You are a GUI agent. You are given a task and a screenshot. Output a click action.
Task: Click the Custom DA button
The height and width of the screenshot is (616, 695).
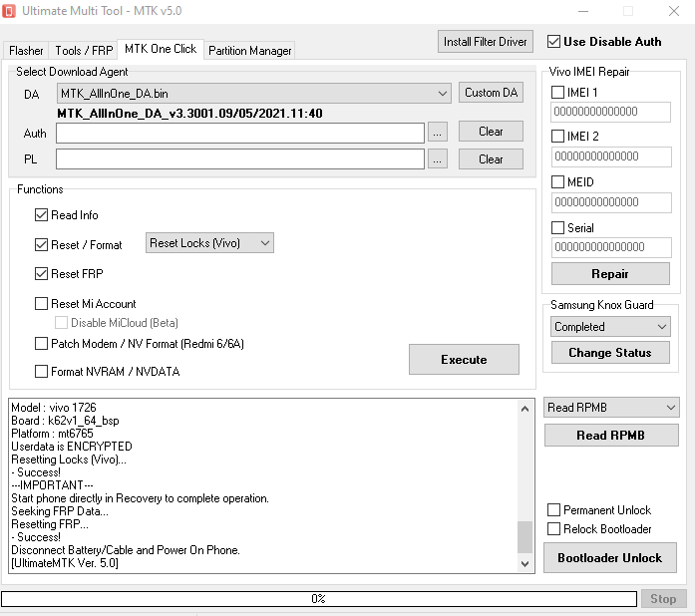pos(491,93)
